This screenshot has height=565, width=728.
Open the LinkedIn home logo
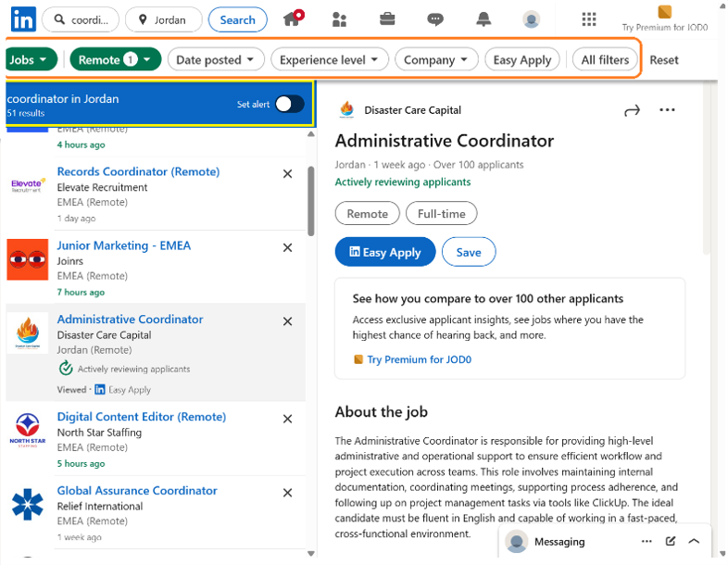tap(23, 19)
